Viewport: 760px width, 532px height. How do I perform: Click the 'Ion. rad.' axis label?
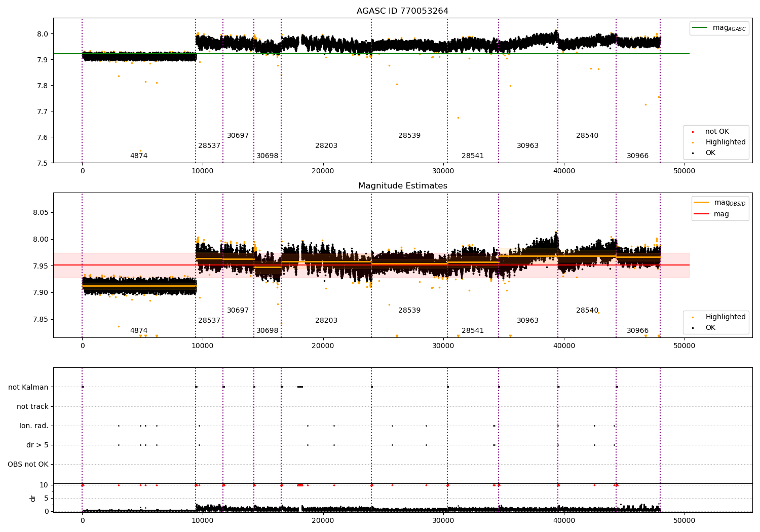[x=34, y=426]
